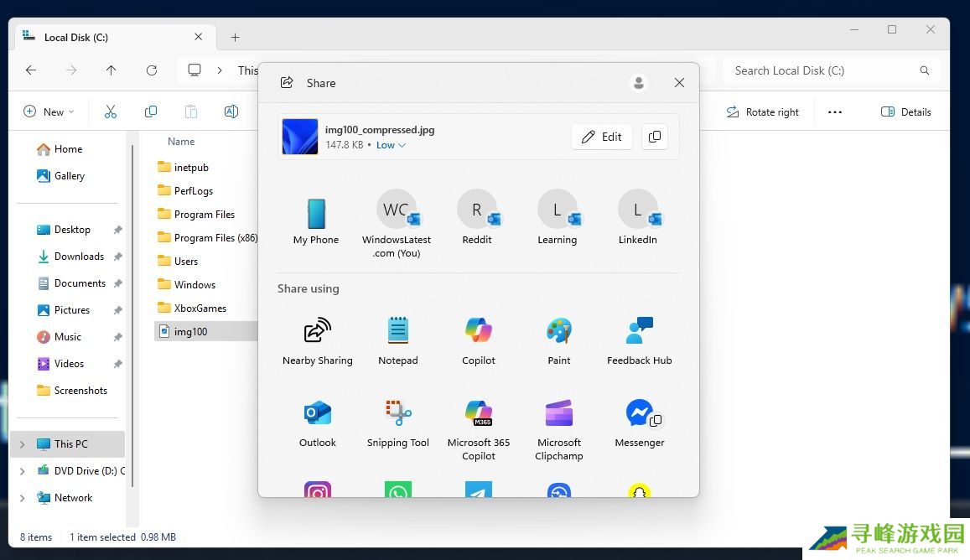Share using Feedback Hub

click(639, 341)
